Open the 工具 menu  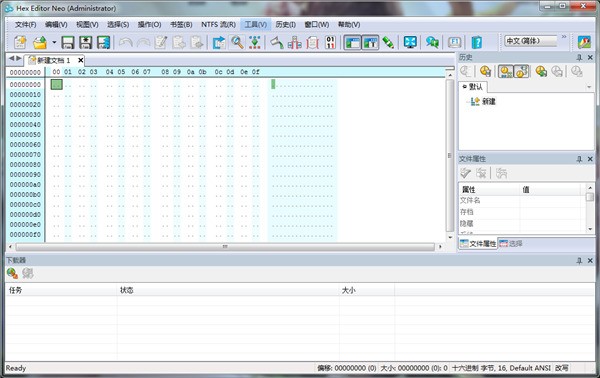256,24
